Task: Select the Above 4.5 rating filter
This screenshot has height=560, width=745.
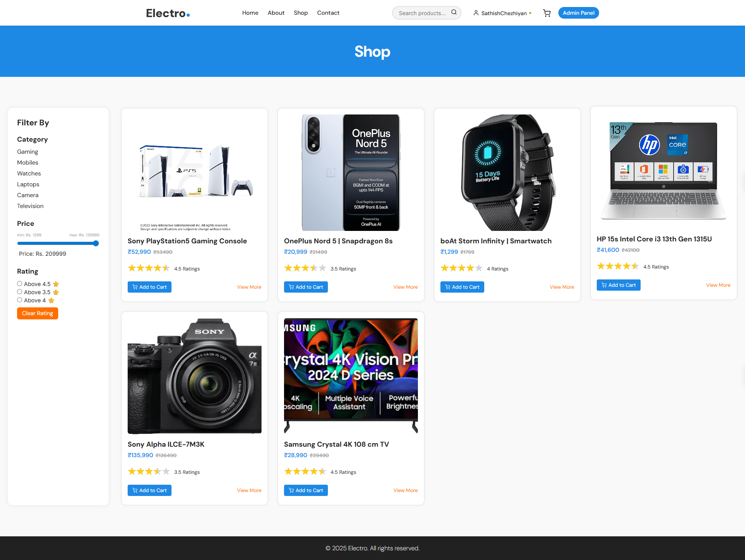Action: pyautogui.click(x=19, y=284)
